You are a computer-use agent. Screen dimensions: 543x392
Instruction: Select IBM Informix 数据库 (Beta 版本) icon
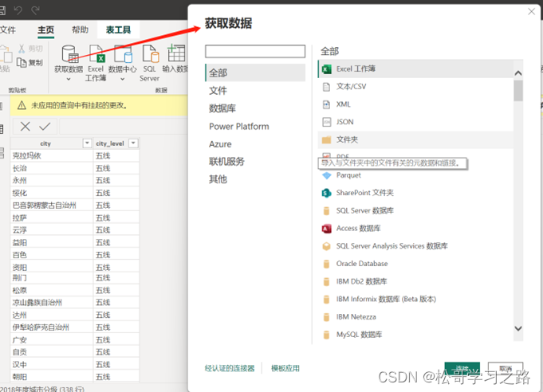[x=326, y=300]
